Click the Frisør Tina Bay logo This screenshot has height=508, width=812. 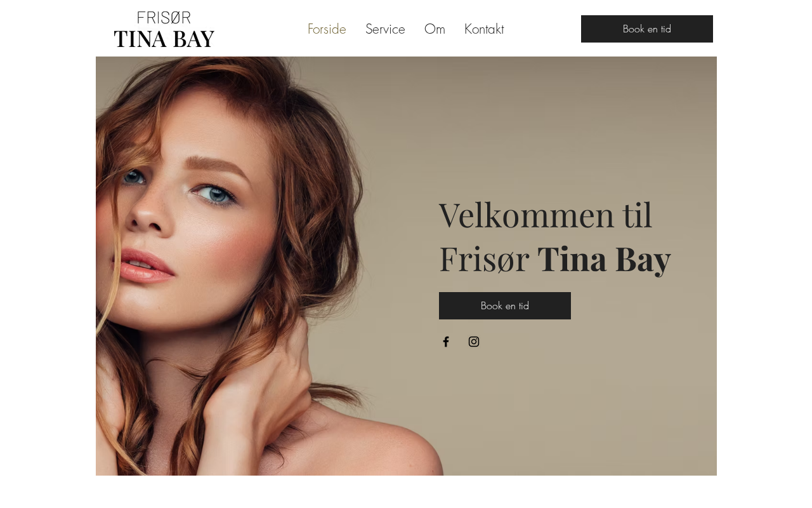click(x=164, y=29)
